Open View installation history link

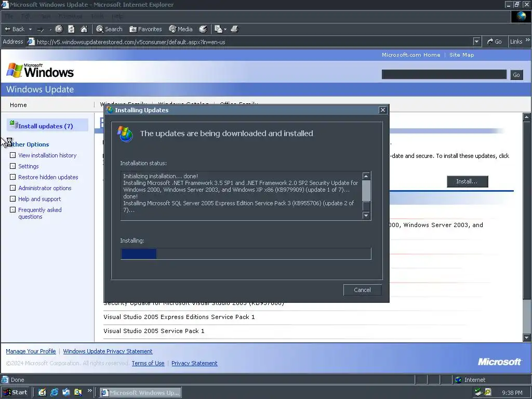47,155
